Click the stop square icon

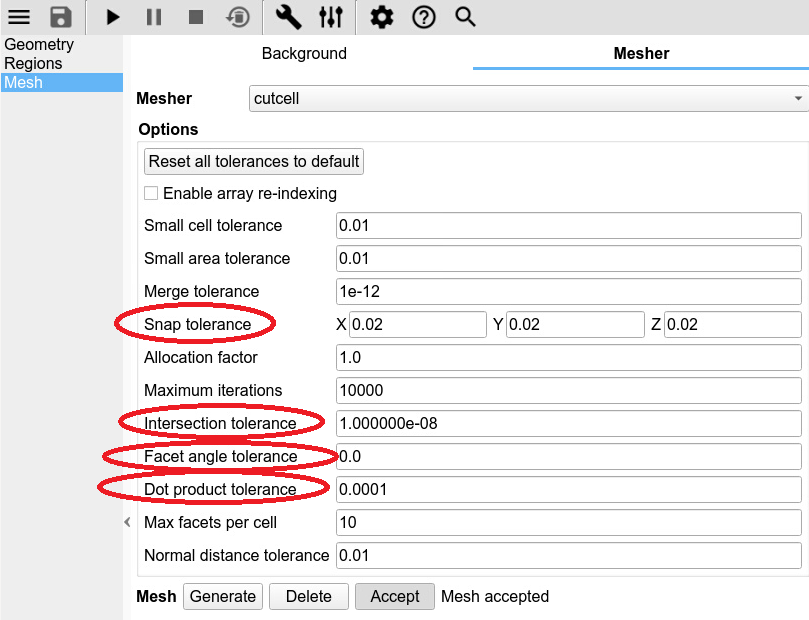(x=196, y=17)
